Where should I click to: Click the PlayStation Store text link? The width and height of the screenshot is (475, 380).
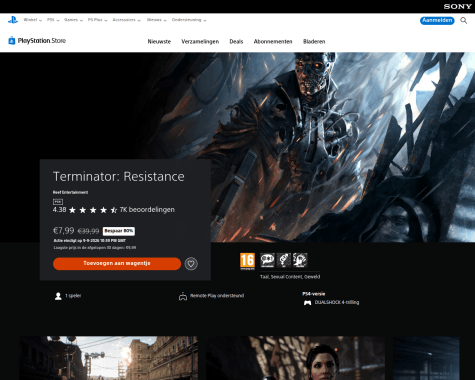pos(42,41)
